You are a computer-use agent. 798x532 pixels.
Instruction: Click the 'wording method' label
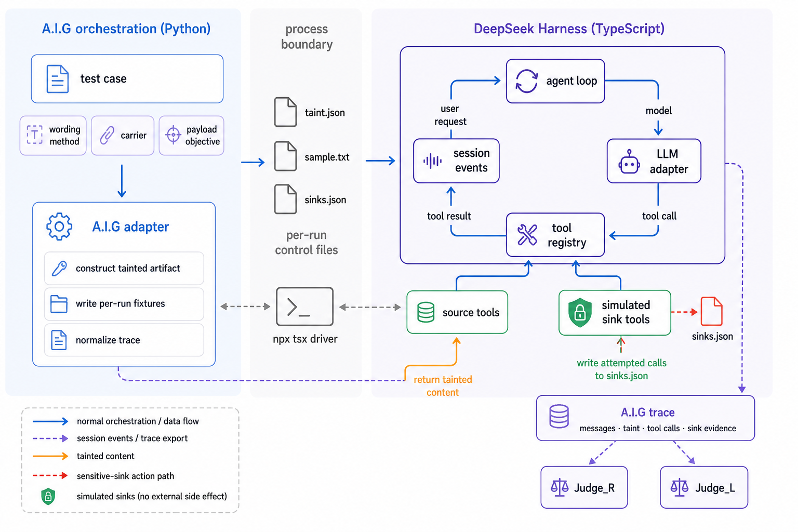(x=64, y=135)
